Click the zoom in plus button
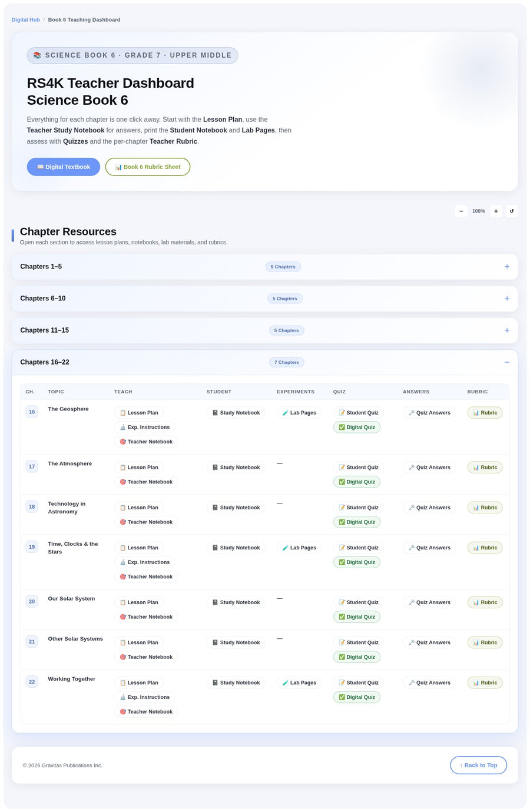Viewport: 530px width, 812px height. (x=496, y=211)
